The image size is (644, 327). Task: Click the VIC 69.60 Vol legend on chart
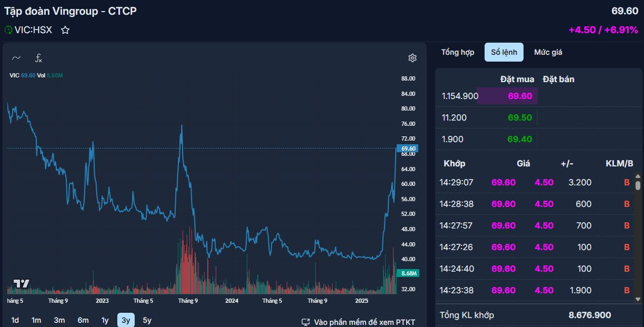point(36,75)
